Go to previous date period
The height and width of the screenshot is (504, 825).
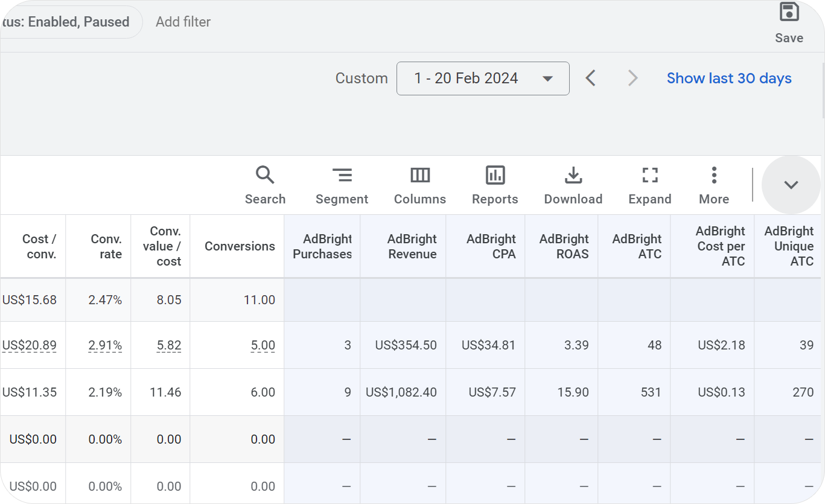[591, 78]
